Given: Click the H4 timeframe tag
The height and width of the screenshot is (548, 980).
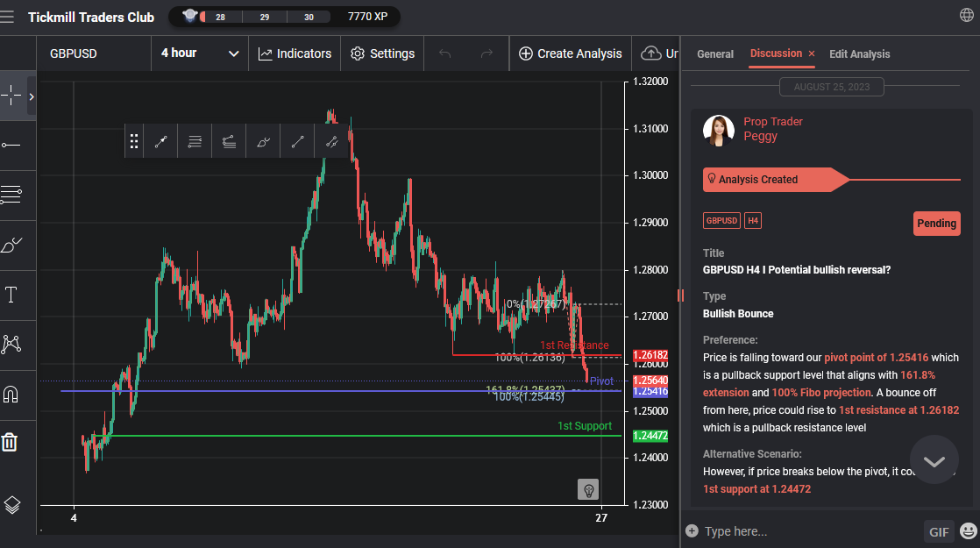Looking at the screenshot, I should pos(752,221).
